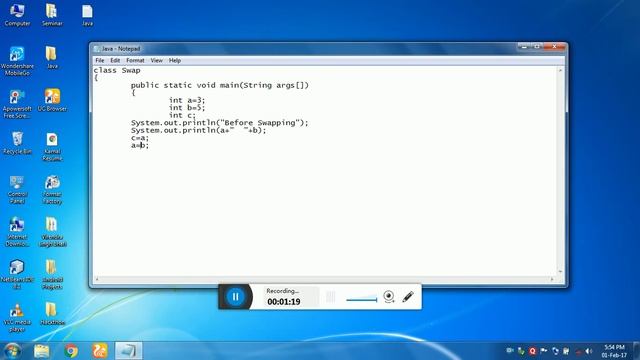Select the Control Panel desktop icon
Viewport: 640px width, 360px height.
17,190
